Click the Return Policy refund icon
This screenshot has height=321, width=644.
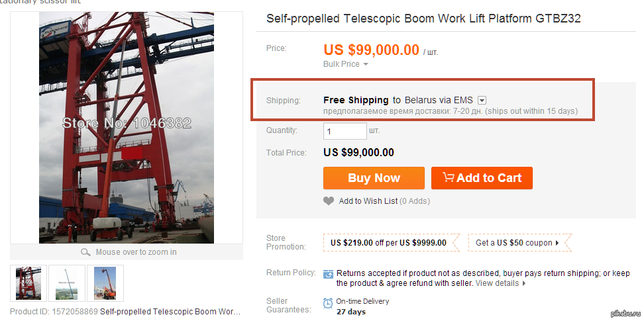pyautogui.click(x=329, y=273)
